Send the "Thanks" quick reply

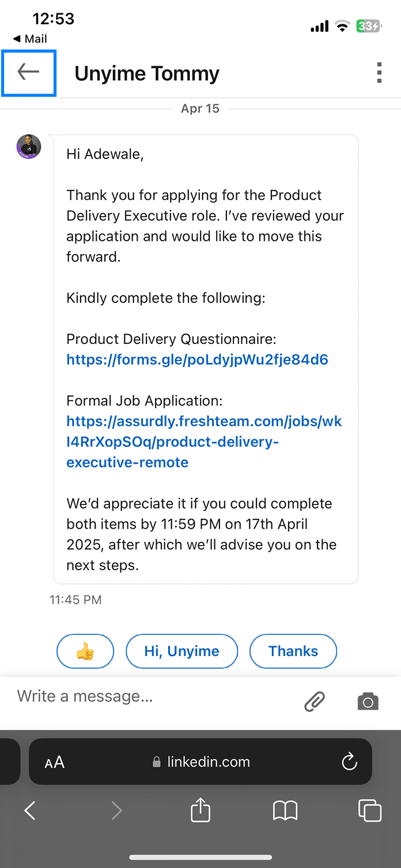[293, 651]
